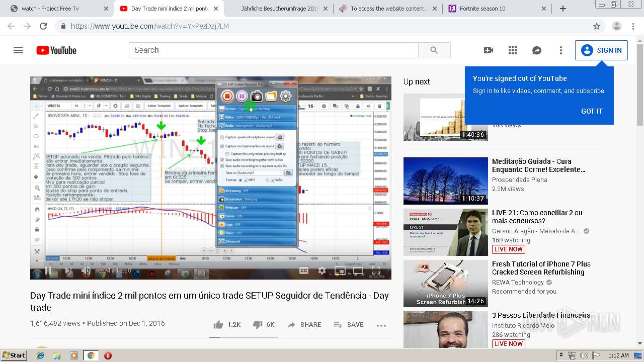Switch to 'Jährliche Besucherumfrage 2019' tab
The image size is (644, 362).
click(279, 9)
